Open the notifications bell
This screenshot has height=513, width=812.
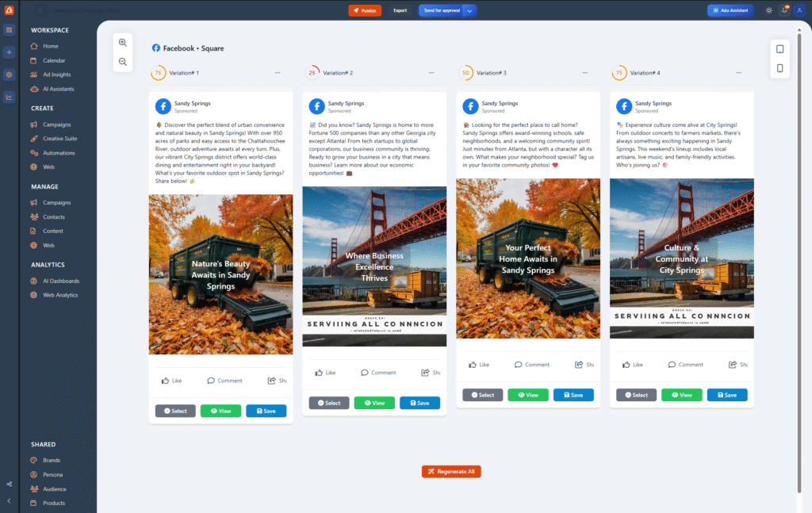coord(783,10)
